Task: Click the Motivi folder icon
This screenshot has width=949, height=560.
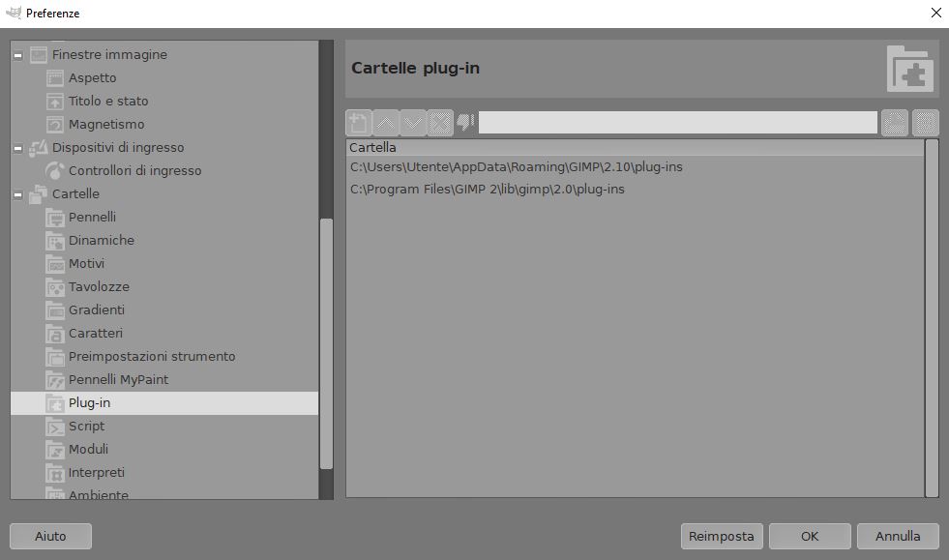Action: pos(55,263)
